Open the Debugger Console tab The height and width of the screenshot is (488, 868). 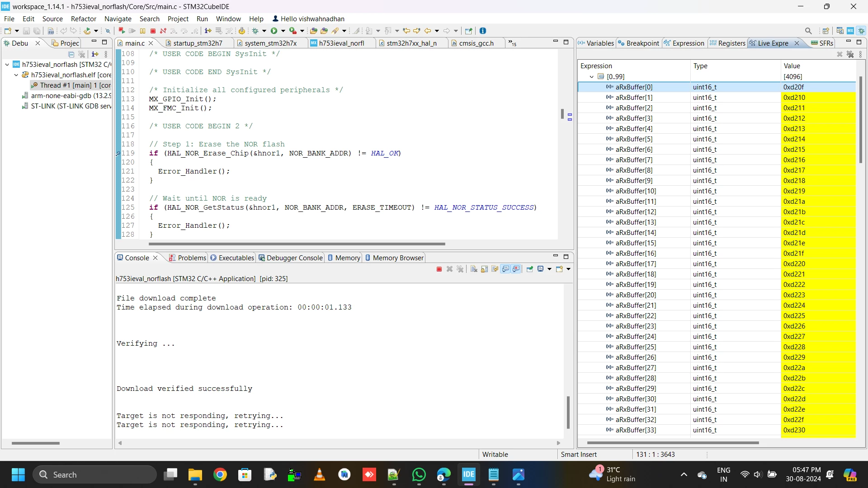[x=291, y=258]
